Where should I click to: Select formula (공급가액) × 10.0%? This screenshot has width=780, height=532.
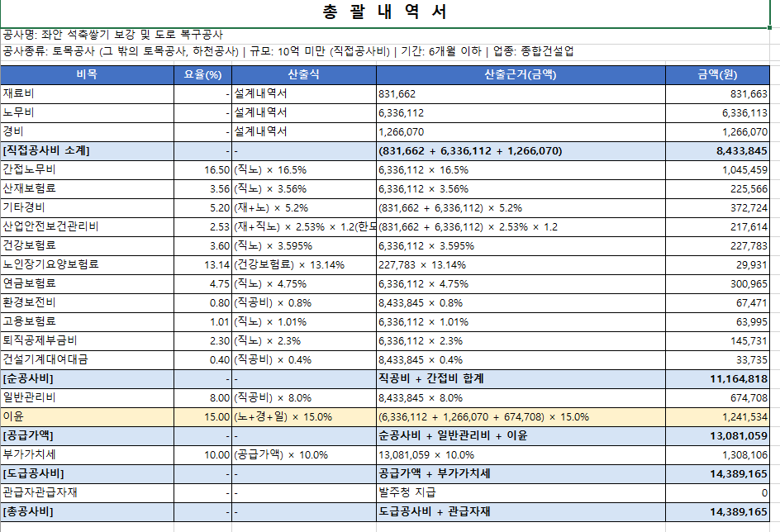pyautogui.click(x=304, y=454)
